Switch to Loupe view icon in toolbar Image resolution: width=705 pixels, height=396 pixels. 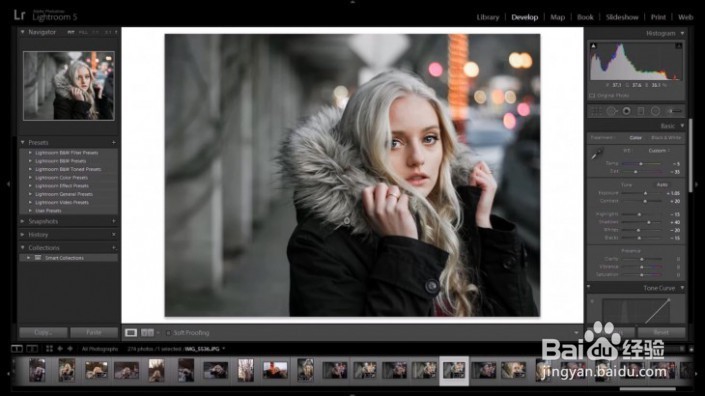[131, 333]
